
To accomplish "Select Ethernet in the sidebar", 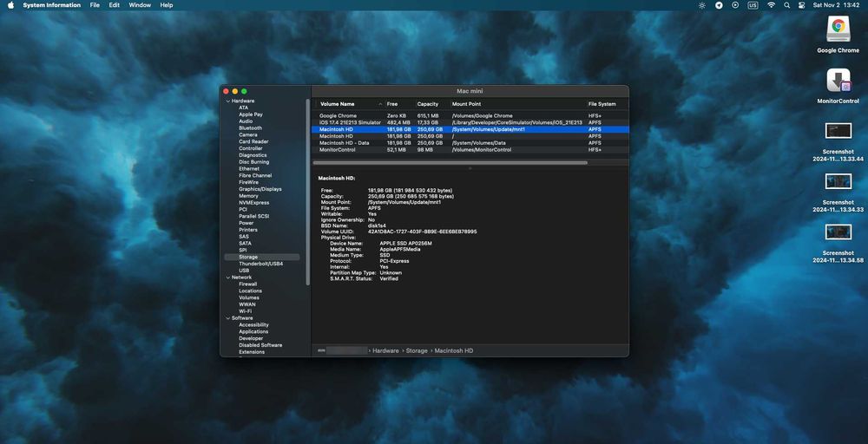I will [249, 168].
